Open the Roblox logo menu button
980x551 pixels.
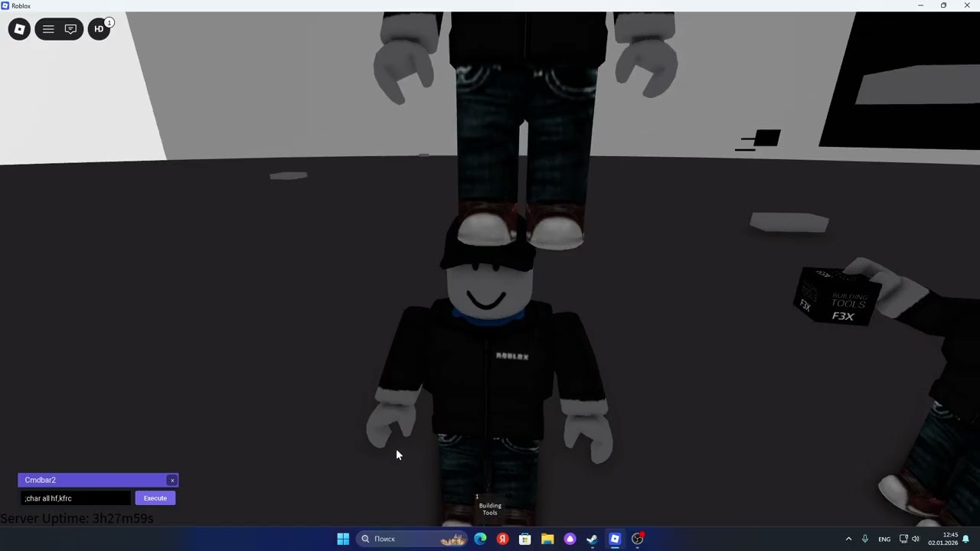tap(19, 29)
